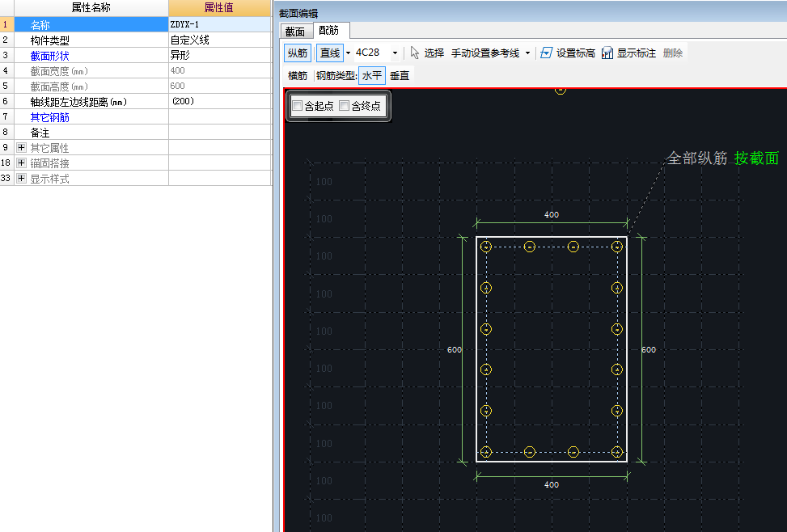Click the 轴线距左边线距离(mm) property name

point(78,102)
